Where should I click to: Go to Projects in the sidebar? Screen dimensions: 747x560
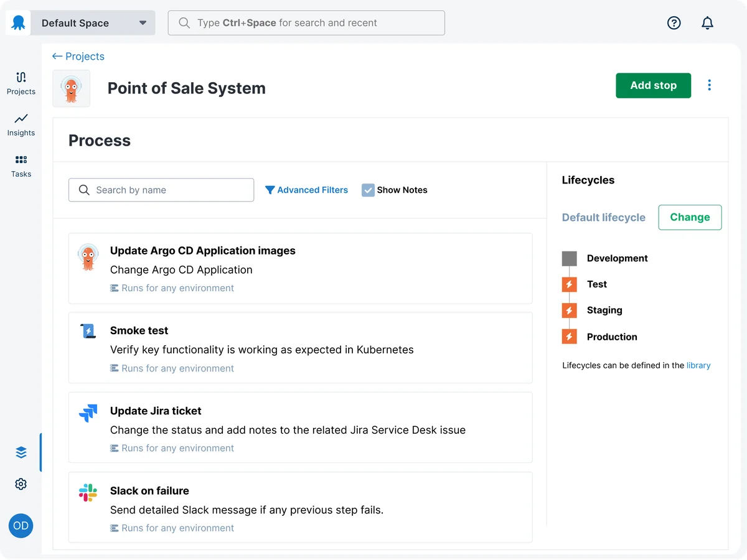coord(21,83)
